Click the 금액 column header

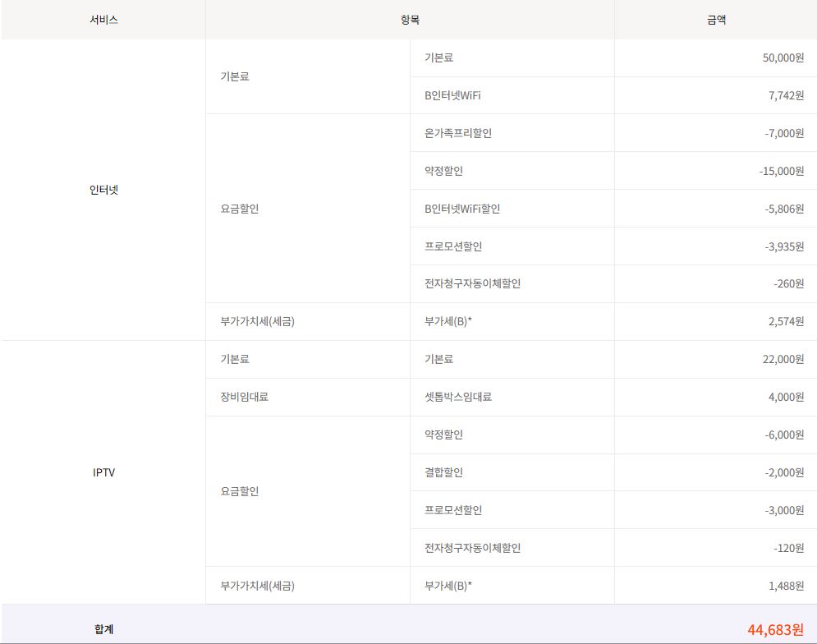pos(714,21)
